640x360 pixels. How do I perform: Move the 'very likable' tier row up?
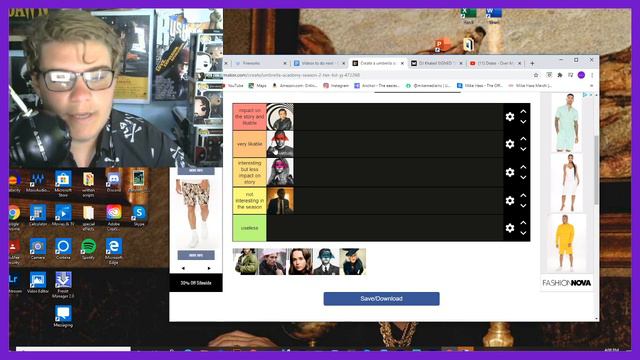[x=523, y=139]
